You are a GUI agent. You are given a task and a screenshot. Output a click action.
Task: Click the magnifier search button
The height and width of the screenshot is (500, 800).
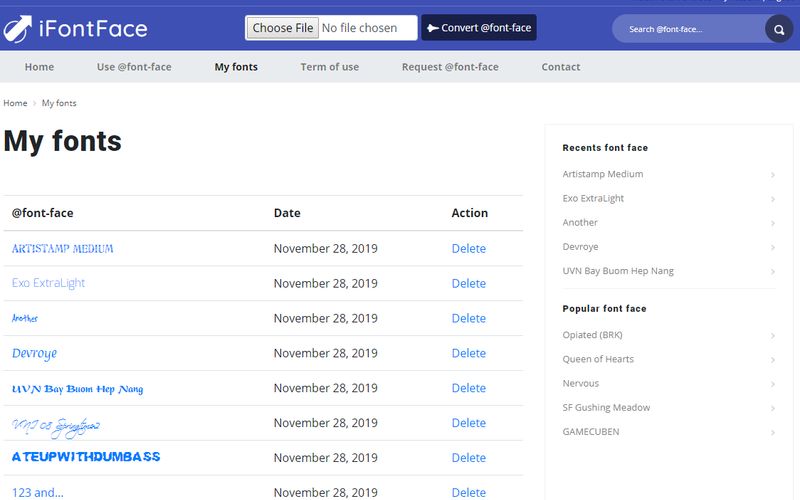[x=778, y=29]
